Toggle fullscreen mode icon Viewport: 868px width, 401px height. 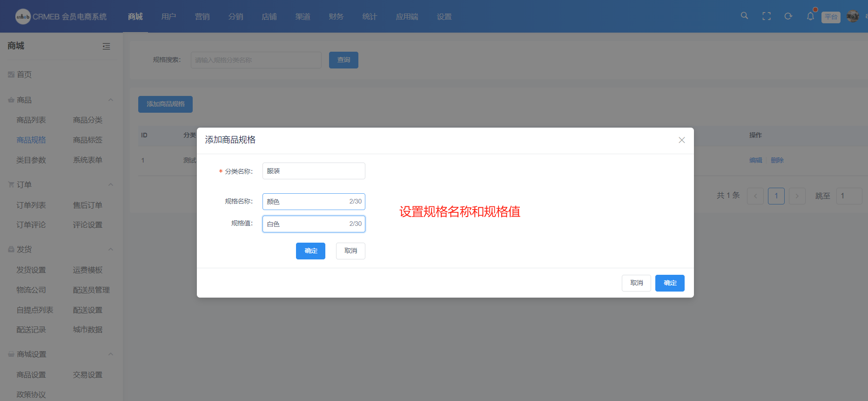click(766, 16)
